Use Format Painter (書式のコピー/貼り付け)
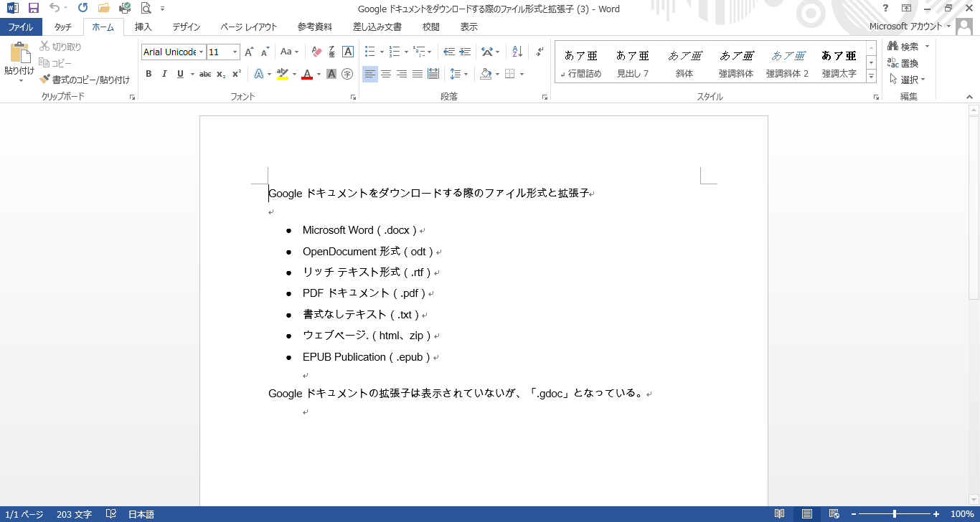 [85, 80]
